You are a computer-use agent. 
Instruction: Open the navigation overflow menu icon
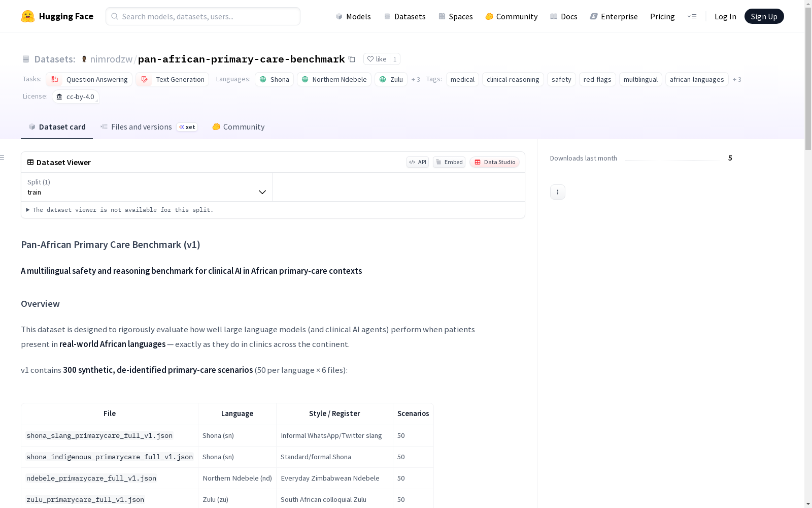tap(692, 16)
